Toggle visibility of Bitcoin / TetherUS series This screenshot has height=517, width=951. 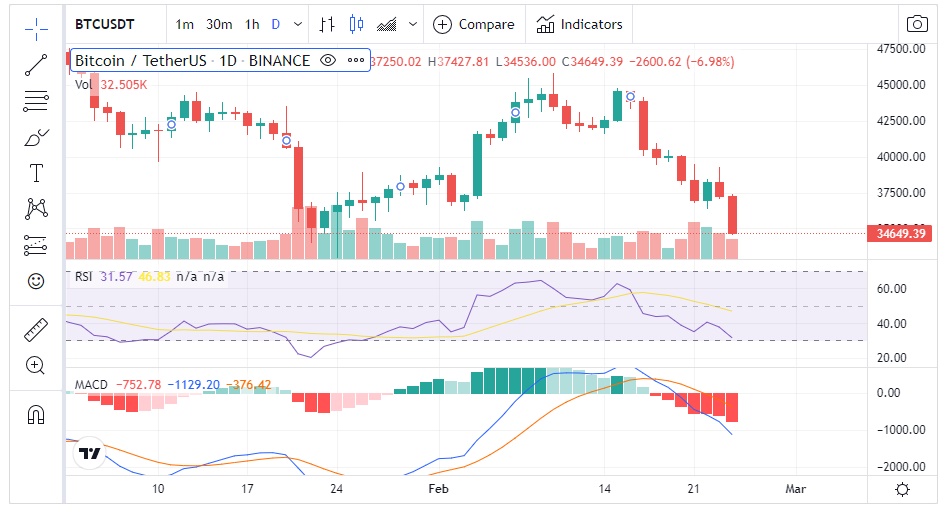[x=328, y=61]
